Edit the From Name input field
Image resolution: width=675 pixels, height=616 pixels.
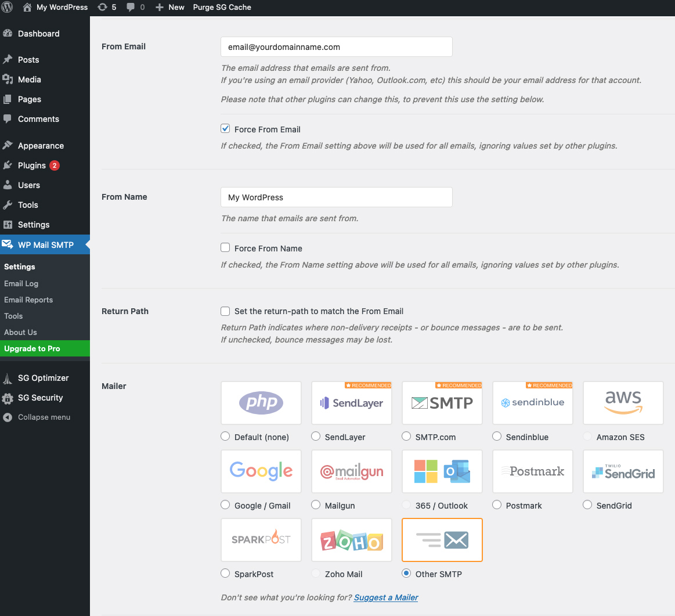pos(336,197)
